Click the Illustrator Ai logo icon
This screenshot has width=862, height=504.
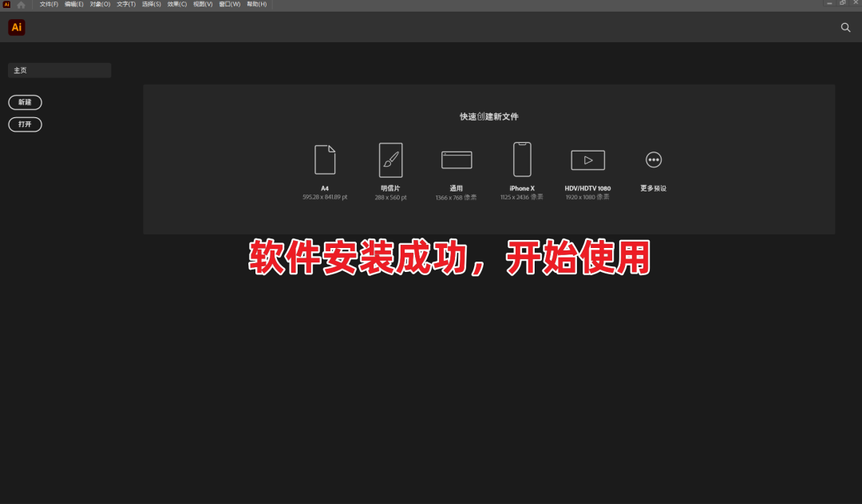17,27
